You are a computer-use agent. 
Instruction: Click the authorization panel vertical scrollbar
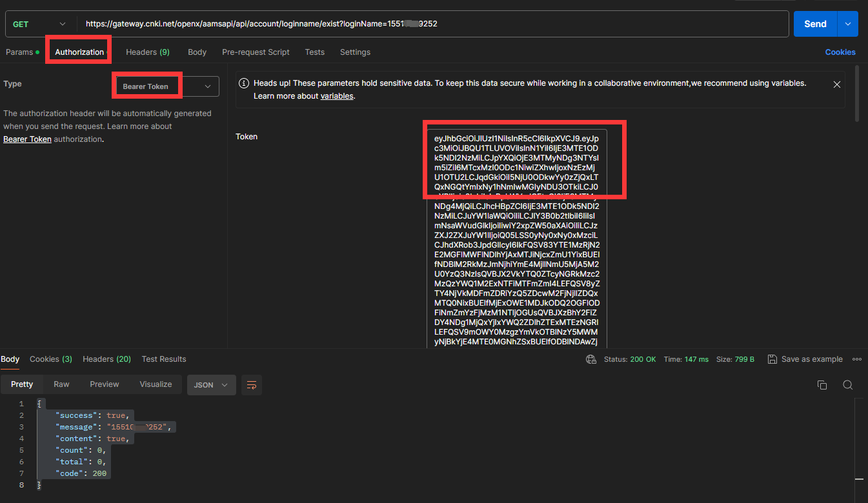pyautogui.click(x=857, y=92)
